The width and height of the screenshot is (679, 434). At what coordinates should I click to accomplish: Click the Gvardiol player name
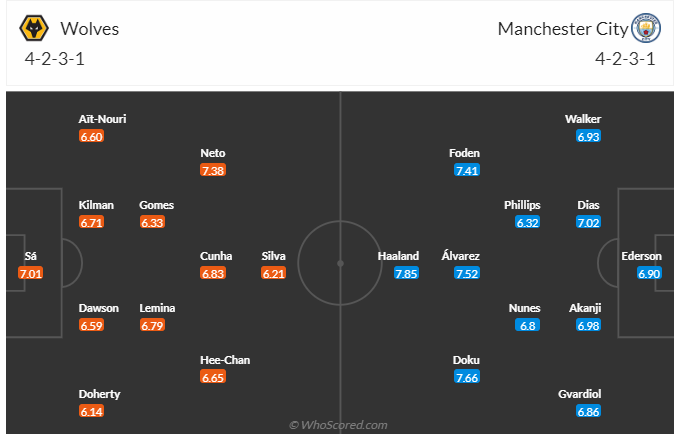(x=579, y=394)
